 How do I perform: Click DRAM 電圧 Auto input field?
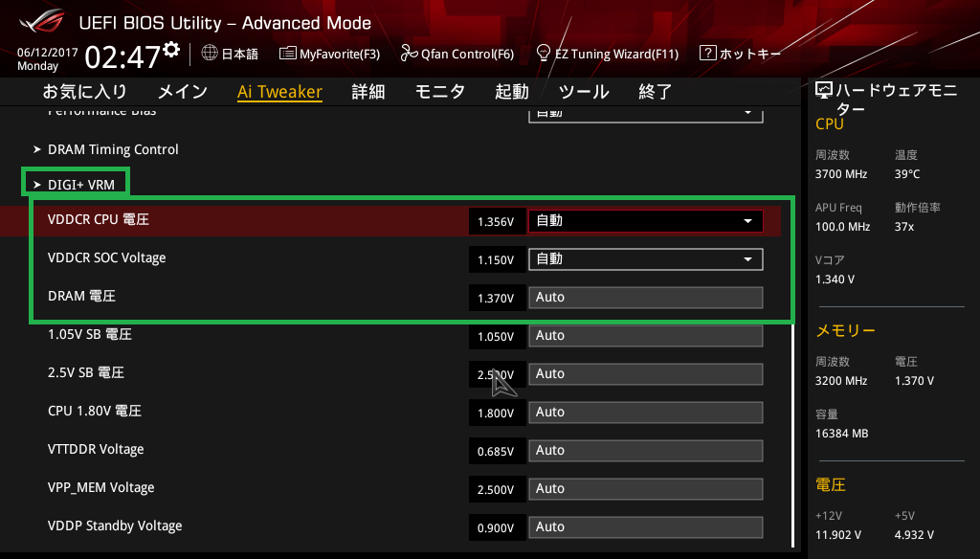coord(646,298)
